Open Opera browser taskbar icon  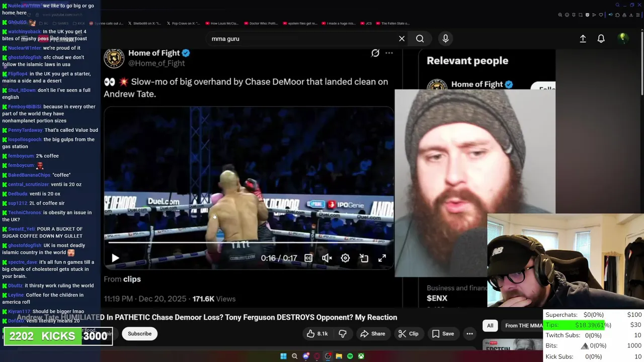click(317, 356)
